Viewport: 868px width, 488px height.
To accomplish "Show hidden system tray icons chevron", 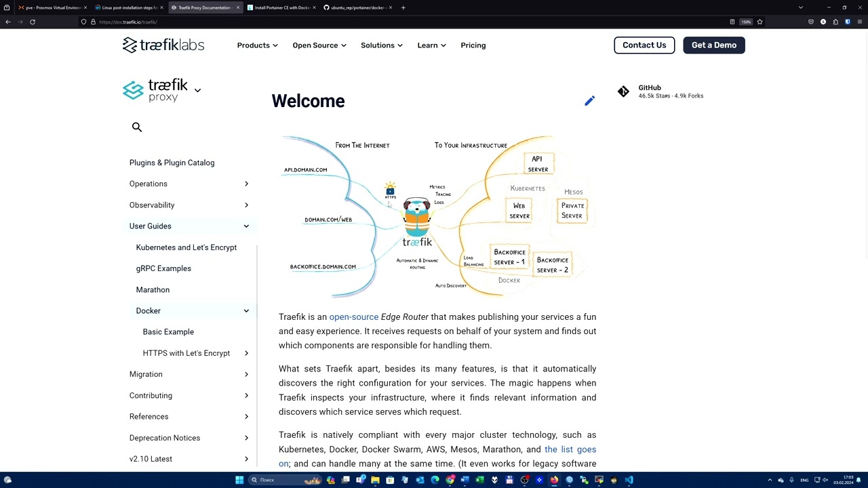I will [770, 480].
